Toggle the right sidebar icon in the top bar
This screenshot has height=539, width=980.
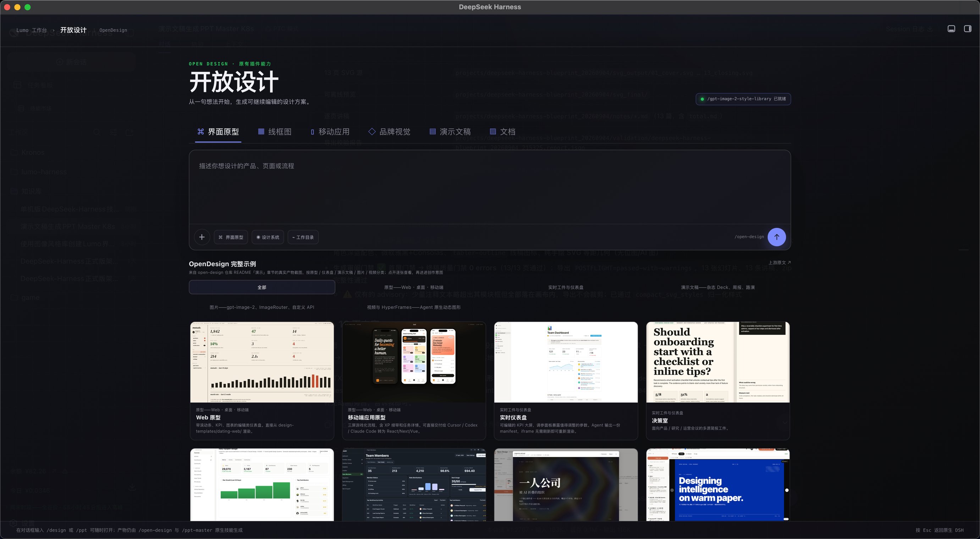click(x=968, y=29)
